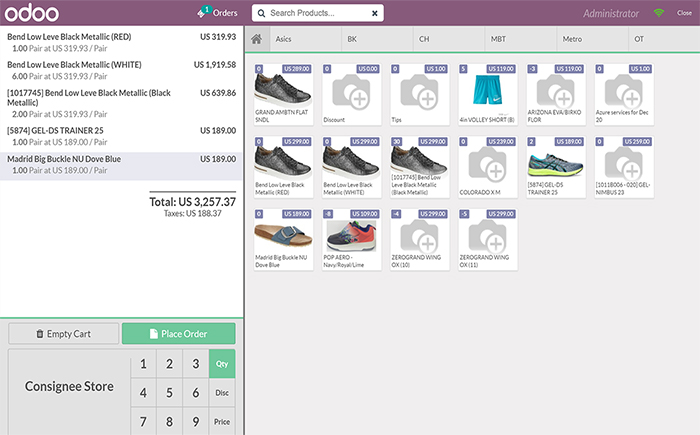This screenshot has width=700, height=435.
Task: Add 4in VOLLEY SHORT (B) product
Action: (488, 94)
